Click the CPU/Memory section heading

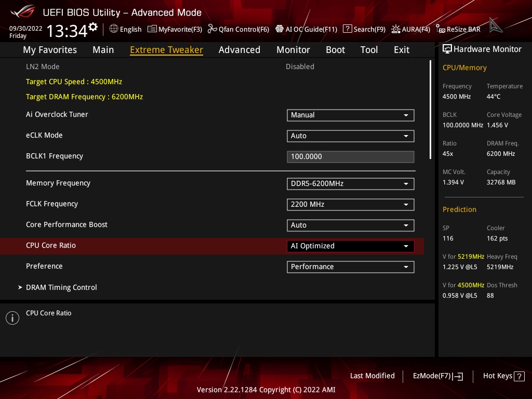[x=464, y=68]
